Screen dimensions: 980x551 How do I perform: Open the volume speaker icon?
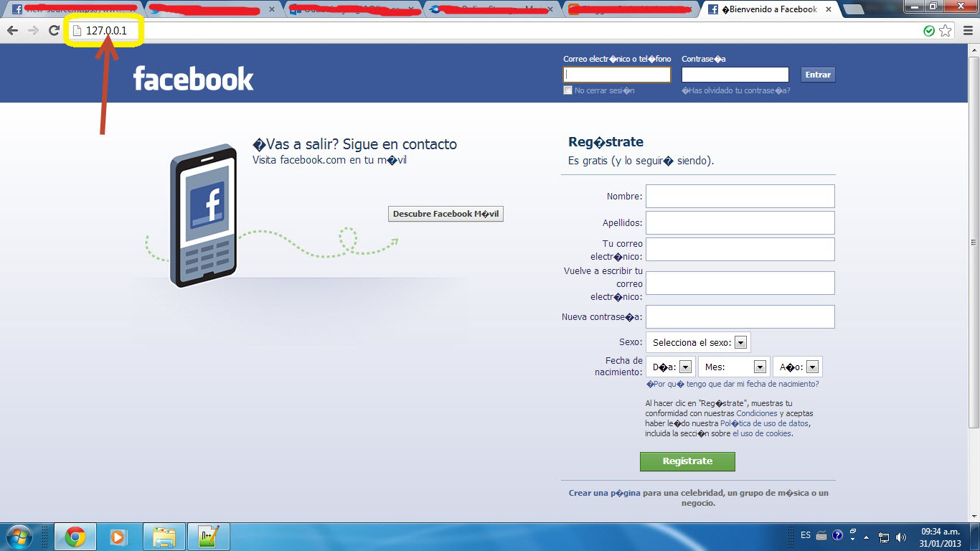tap(900, 537)
